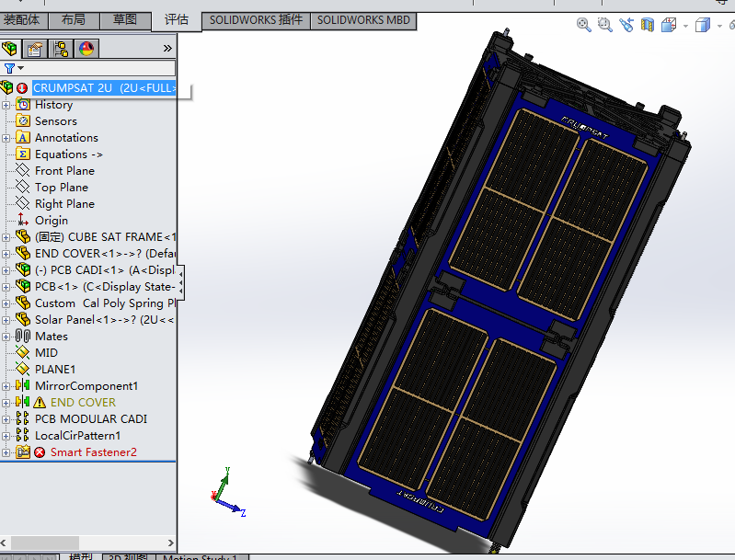Select the Sensors folder

click(x=56, y=121)
